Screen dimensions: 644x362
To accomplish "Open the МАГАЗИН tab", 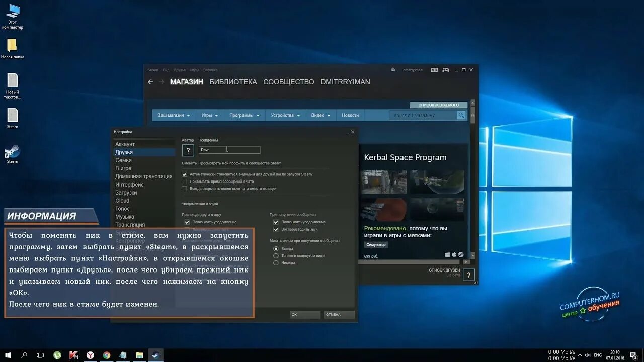I will 187,82.
